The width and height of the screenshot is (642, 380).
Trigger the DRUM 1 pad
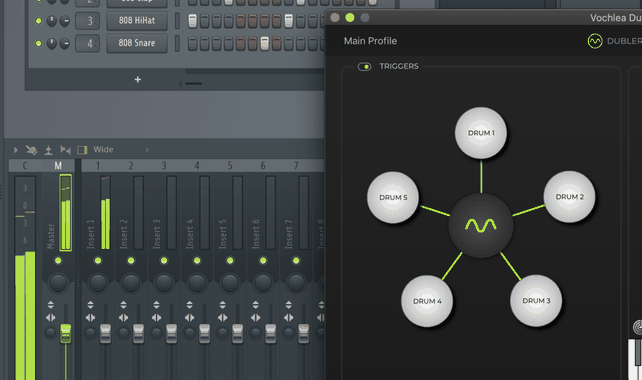(x=481, y=133)
